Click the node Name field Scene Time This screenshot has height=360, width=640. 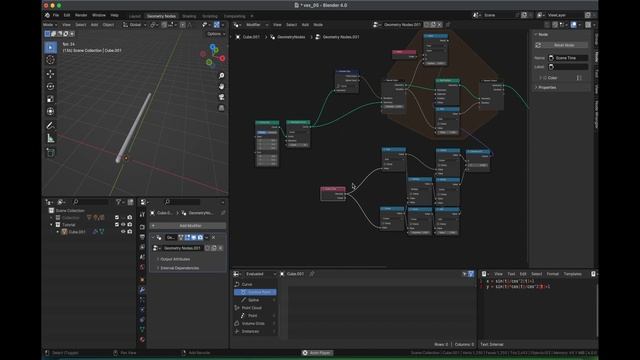[x=567, y=58]
